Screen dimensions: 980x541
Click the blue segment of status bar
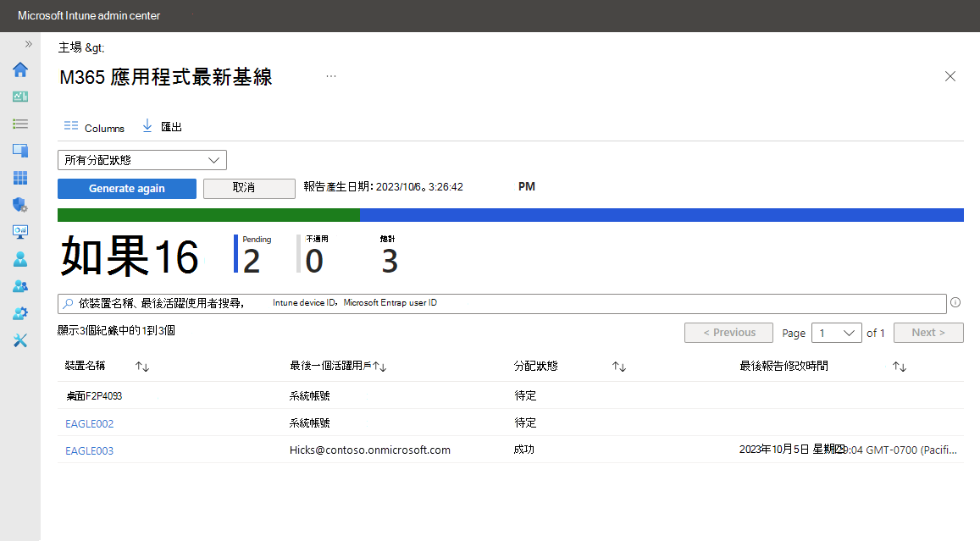[x=662, y=215]
